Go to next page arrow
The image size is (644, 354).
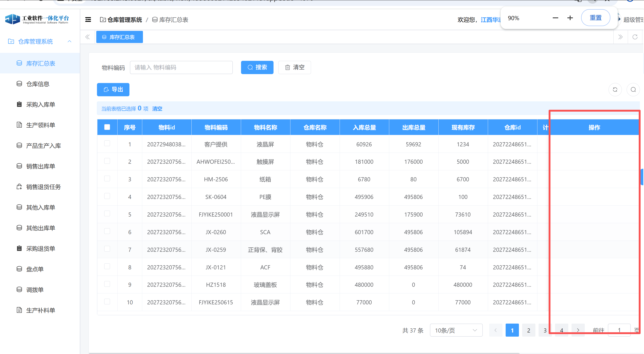click(x=578, y=330)
